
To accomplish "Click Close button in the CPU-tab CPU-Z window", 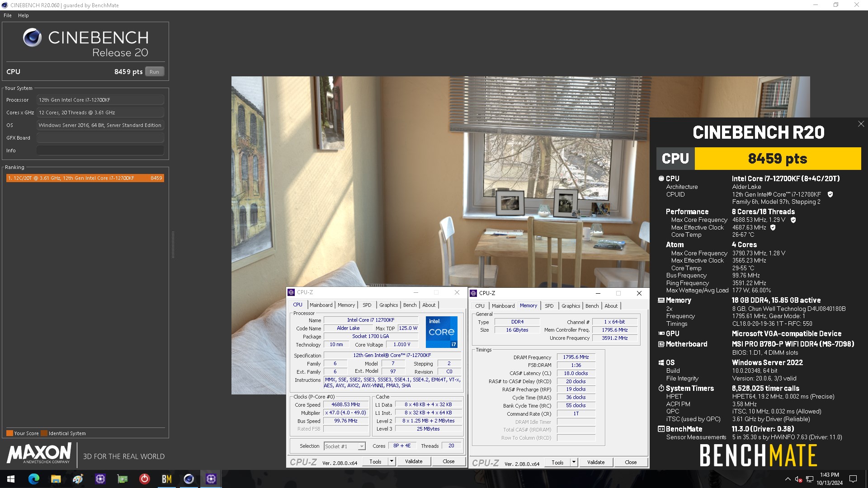I will (x=448, y=461).
